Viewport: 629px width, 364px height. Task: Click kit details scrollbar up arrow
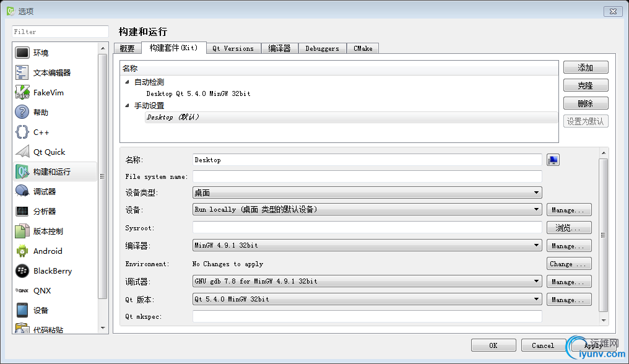pos(604,153)
